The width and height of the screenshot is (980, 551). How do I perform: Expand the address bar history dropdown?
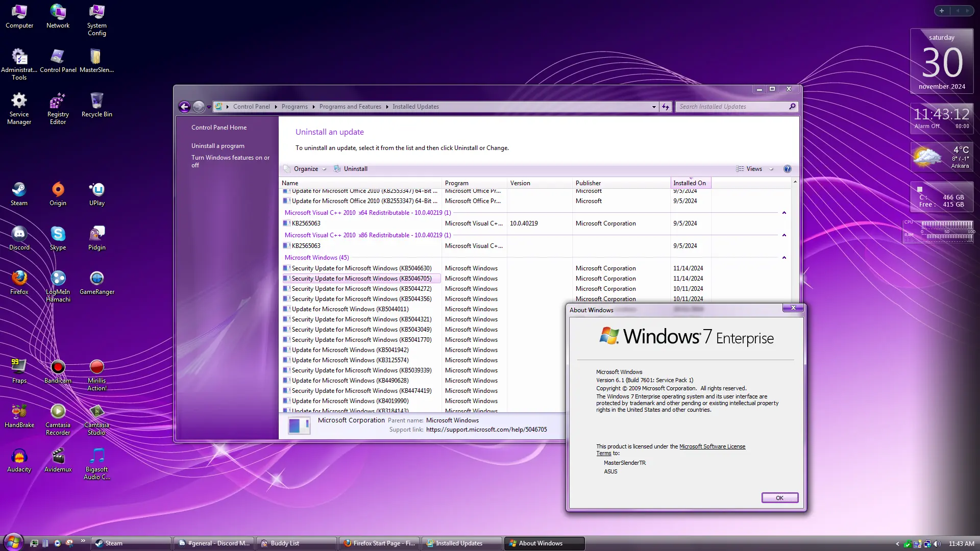tap(654, 107)
